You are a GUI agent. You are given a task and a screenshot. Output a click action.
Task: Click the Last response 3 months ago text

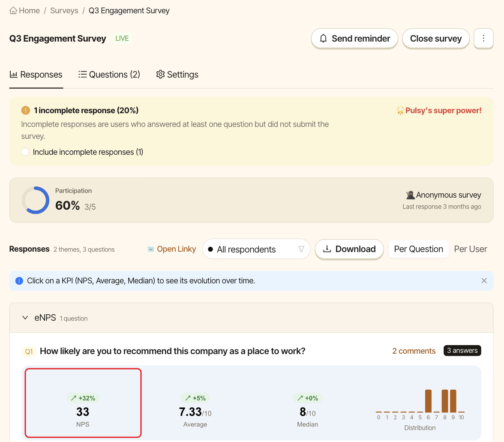point(441,206)
